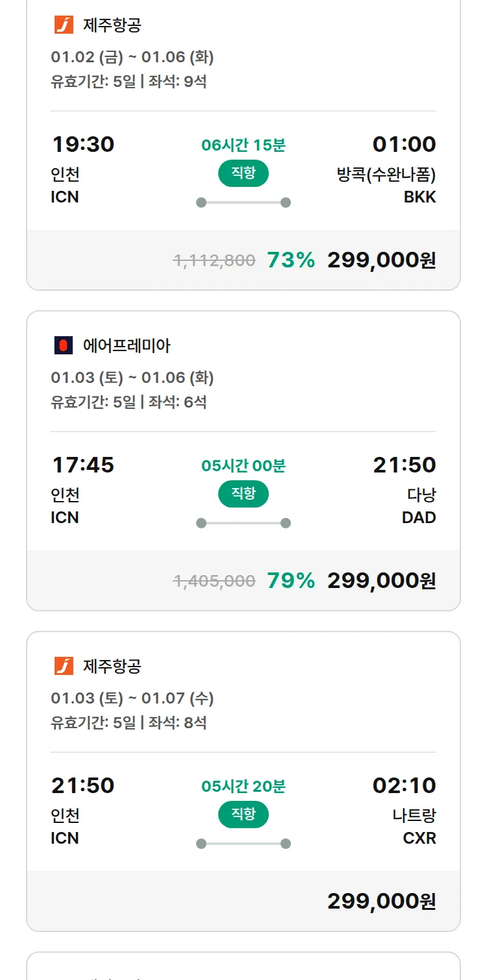Click the 직항 badge on the Nha Trang flight
The width and height of the screenshot is (487, 980).
point(243,815)
